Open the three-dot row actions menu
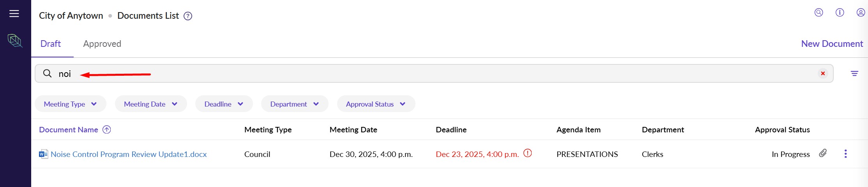The image size is (868, 187). pos(845,154)
